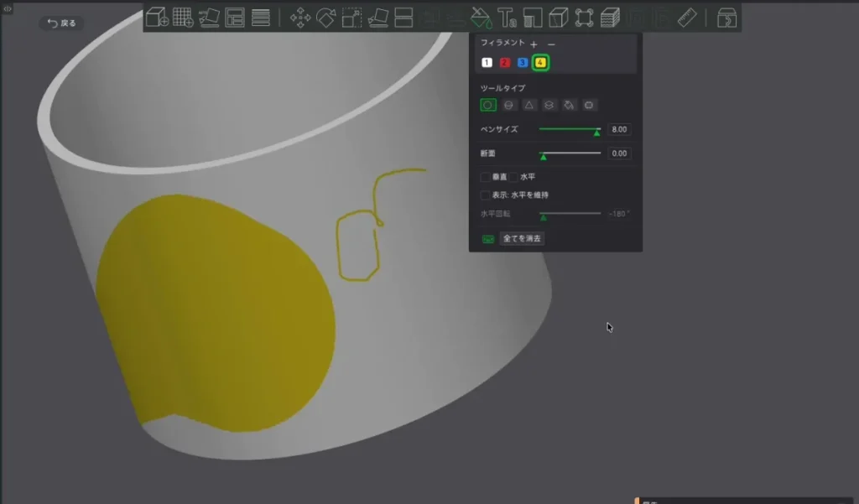
Task: Click the layered cube toolbar icon
Action: click(610, 18)
